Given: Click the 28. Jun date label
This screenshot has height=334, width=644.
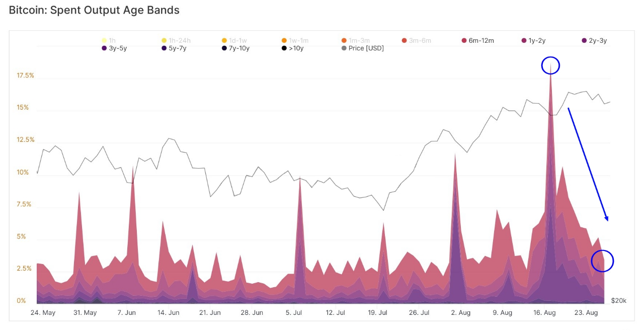Looking at the screenshot, I should click(x=251, y=312).
